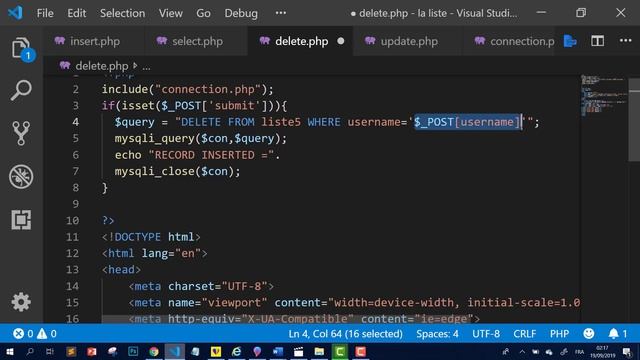This screenshot has width=640, height=360.
Task: Open the Search view in activity bar
Action: tap(21, 90)
